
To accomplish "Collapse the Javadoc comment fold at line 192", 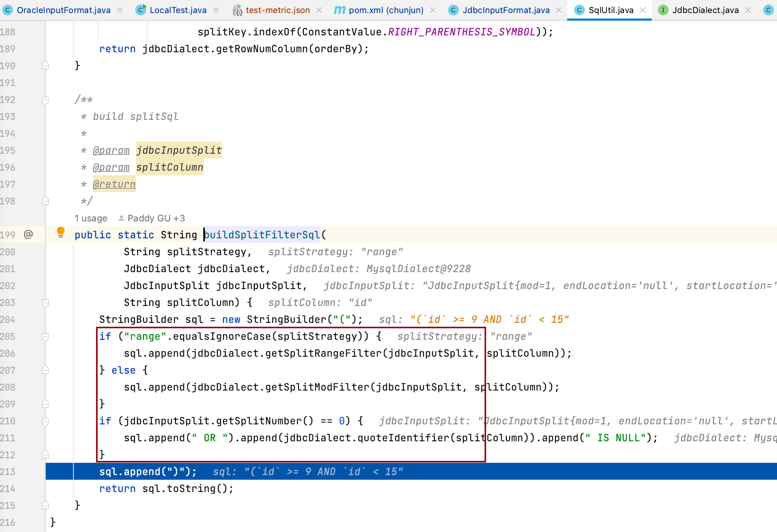I will click(45, 100).
